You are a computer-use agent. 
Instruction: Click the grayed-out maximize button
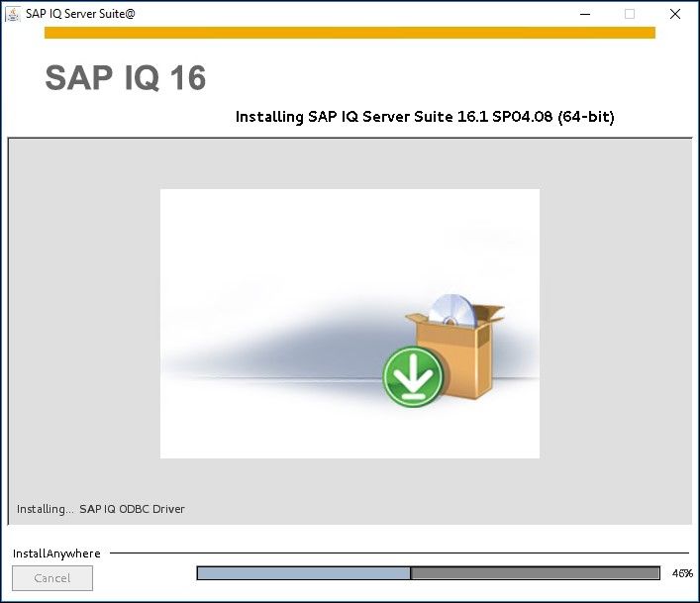pos(629,14)
